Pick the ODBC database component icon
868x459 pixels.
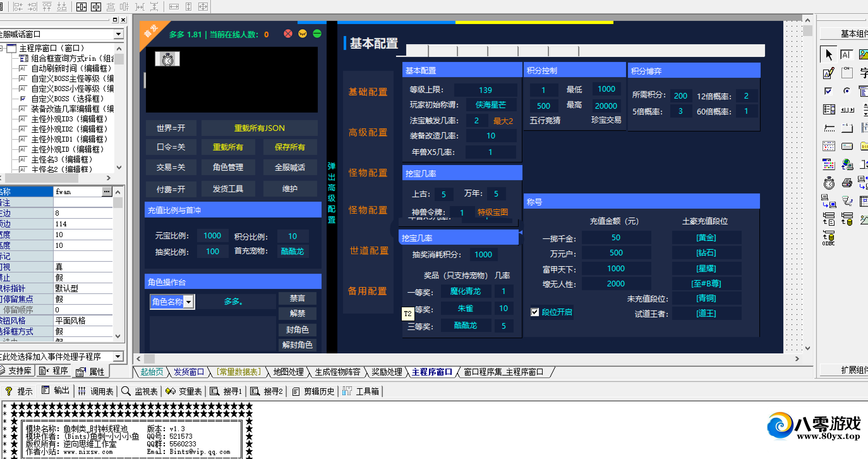[x=829, y=238]
